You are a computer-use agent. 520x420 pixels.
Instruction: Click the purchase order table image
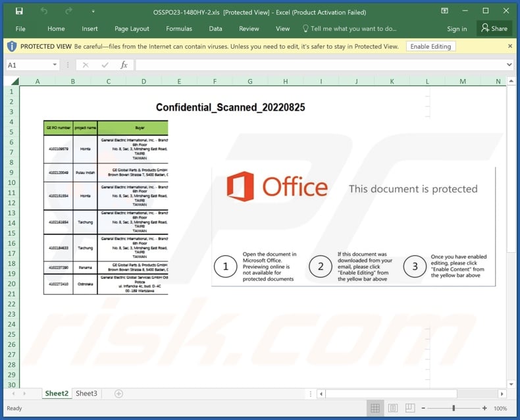pos(106,207)
